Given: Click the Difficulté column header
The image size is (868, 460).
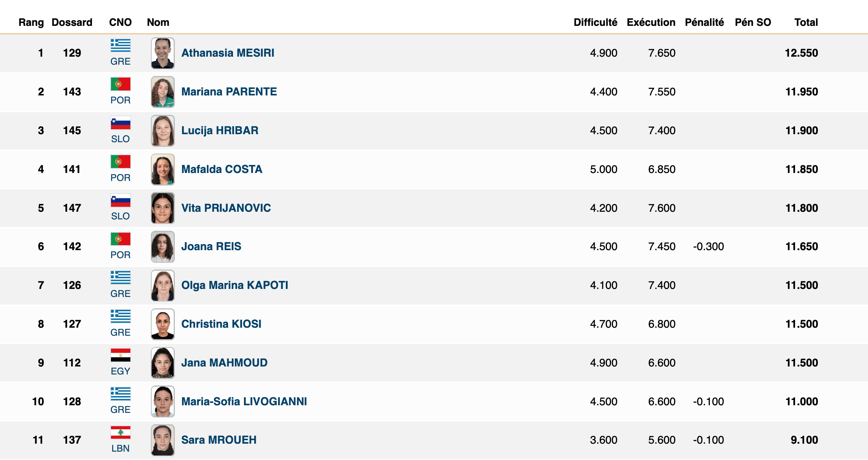Looking at the screenshot, I should [x=595, y=22].
